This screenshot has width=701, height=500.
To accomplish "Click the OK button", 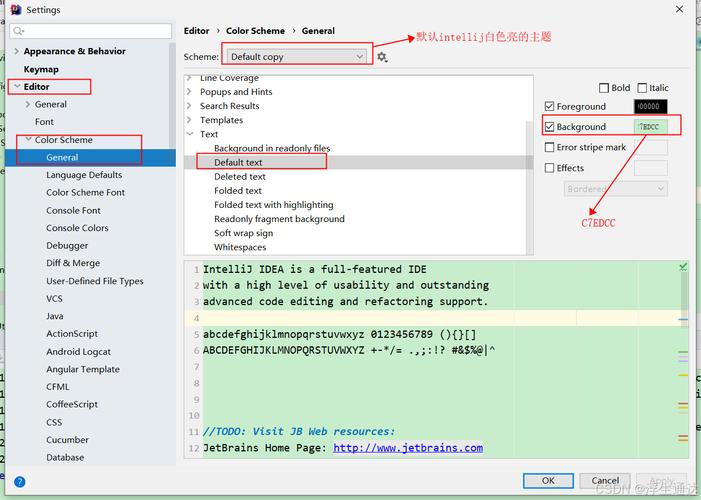I will 548,481.
